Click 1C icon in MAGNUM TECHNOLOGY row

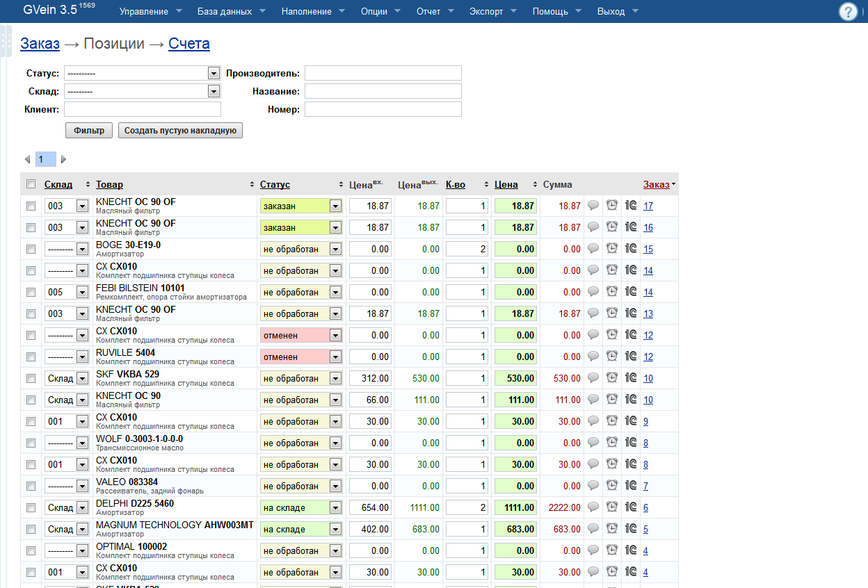[x=631, y=529]
